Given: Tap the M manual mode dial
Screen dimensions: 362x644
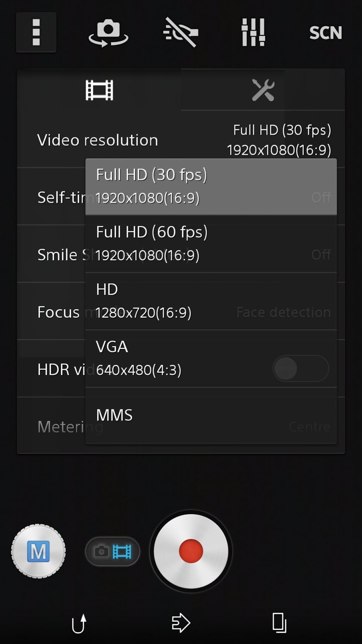Looking at the screenshot, I should coord(38,551).
